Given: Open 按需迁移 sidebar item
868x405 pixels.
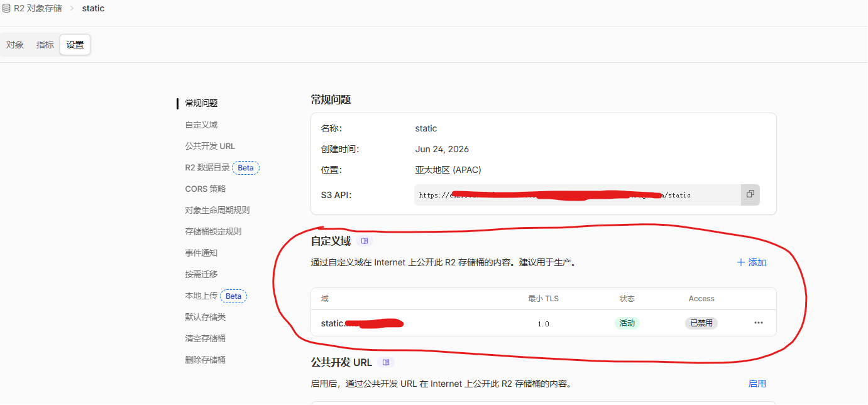Looking at the screenshot, I should point(201,274).
